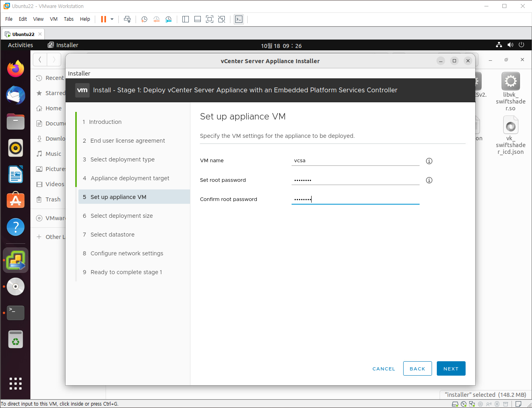Open the Files app in the dock
Screen dimensions: 532x408
point(16,121)
